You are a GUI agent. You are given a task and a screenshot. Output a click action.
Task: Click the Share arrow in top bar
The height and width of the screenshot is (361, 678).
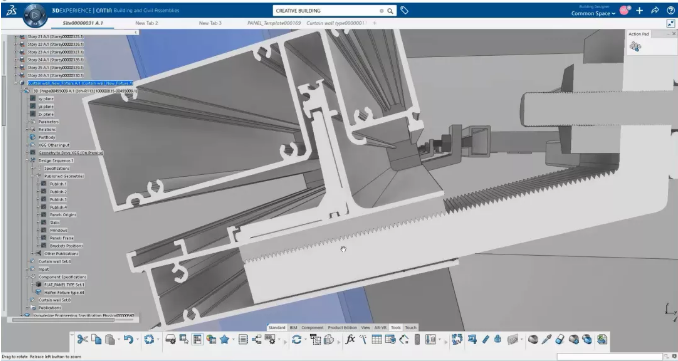click(x=655, y=10)
